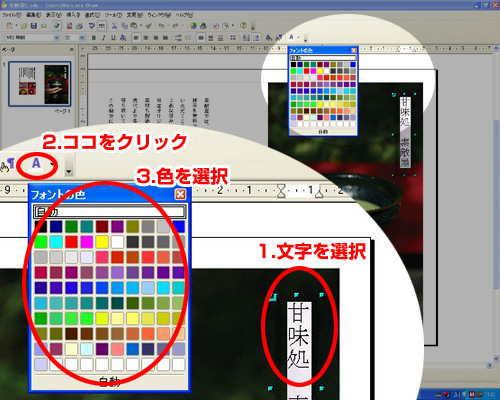
Task: Pick yellow swatch in small フォントの色 palette
Action: [x=320, y=71]
